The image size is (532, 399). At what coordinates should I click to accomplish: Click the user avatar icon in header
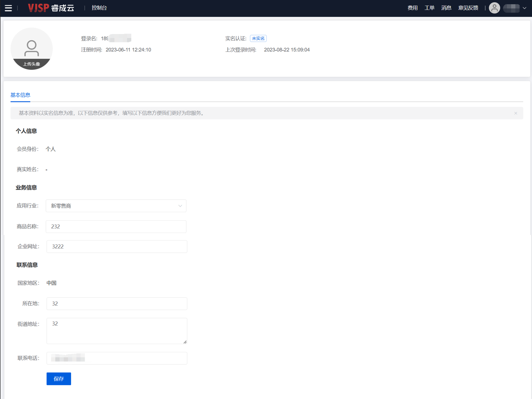[x=494, y=8]
